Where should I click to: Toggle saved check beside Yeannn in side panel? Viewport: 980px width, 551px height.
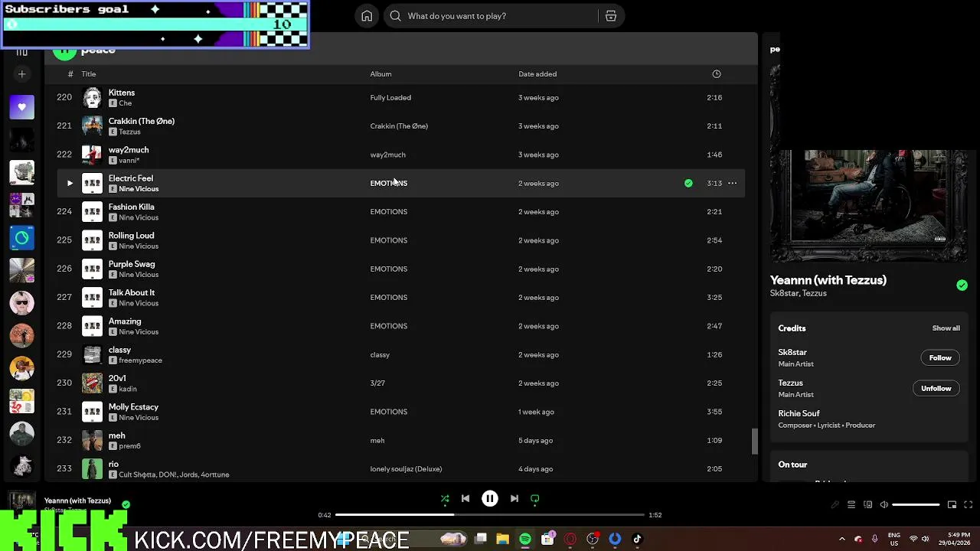962,285
